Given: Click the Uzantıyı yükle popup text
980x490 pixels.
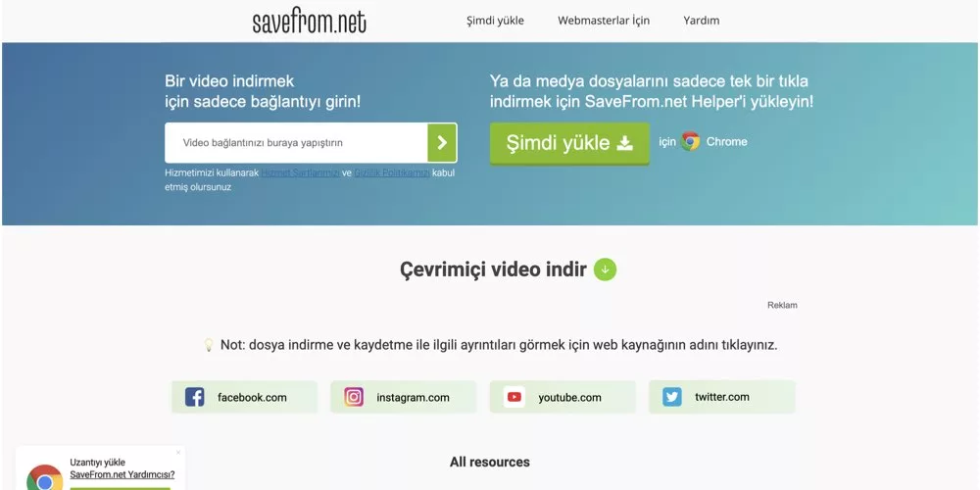Looking at the screenshot, I should click(97, 463).
